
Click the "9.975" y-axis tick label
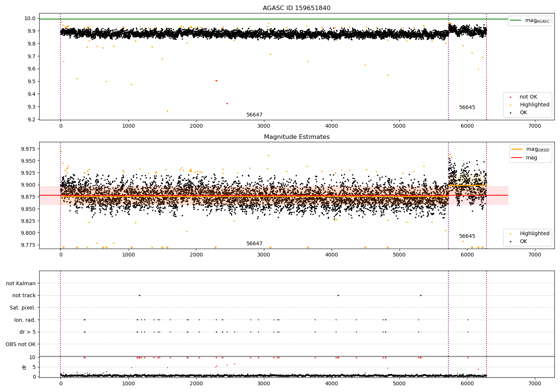coord(28,149)
